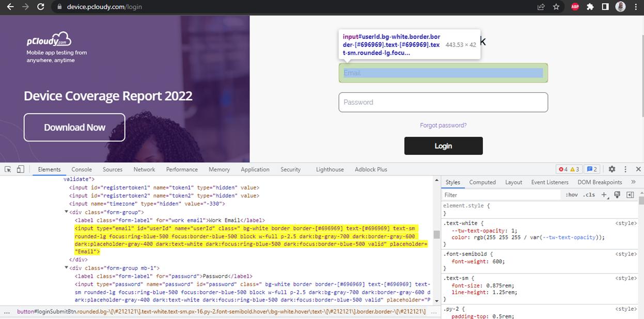Image resolution: width=644 pixels, height=319 pixels.
Task: Select the Work Email label node
Action: pos(170,220)
